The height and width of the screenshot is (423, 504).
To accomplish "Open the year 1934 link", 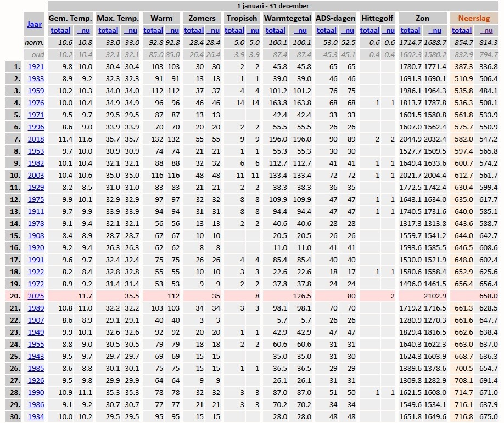I will 36,416.
